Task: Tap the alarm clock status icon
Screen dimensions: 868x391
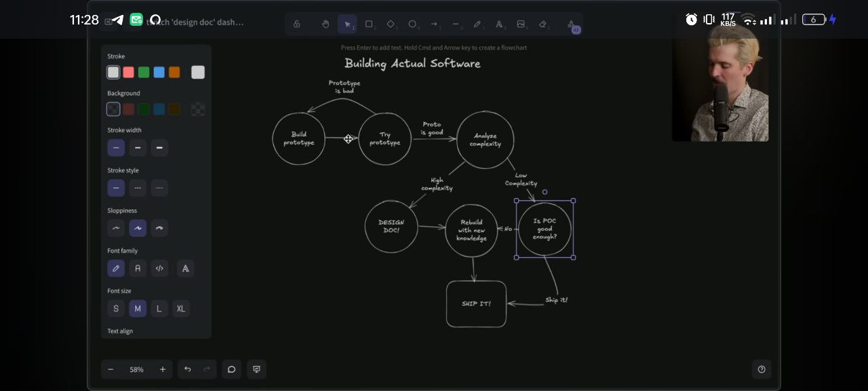Action: tap(691, 20)
